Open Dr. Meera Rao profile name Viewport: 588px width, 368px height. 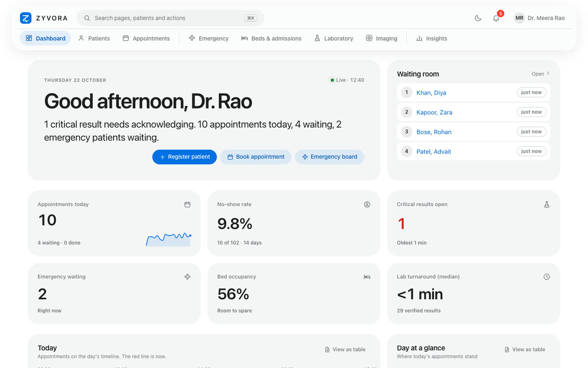546,18
